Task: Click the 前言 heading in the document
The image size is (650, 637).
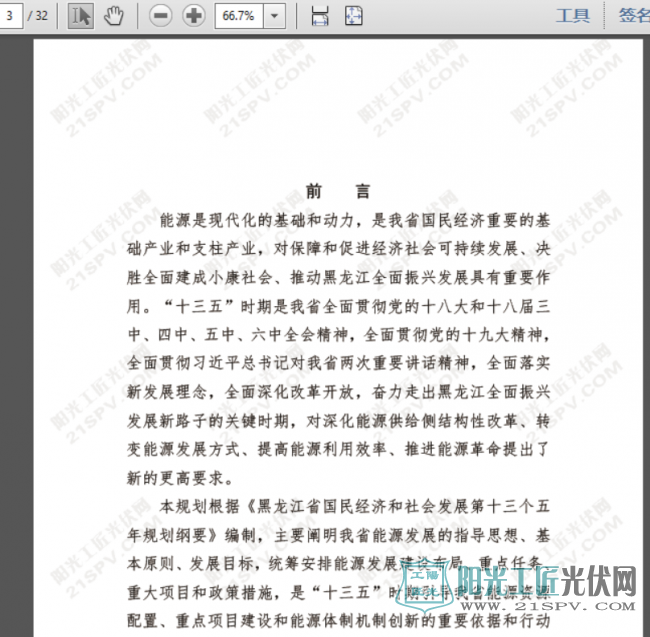Action: (339, 191)
